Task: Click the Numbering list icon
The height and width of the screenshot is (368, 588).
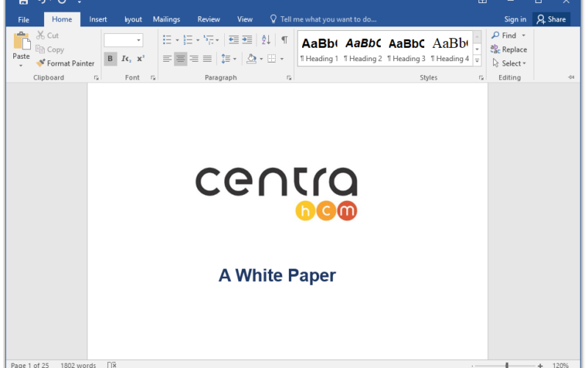Action: [x=187, y=40]
